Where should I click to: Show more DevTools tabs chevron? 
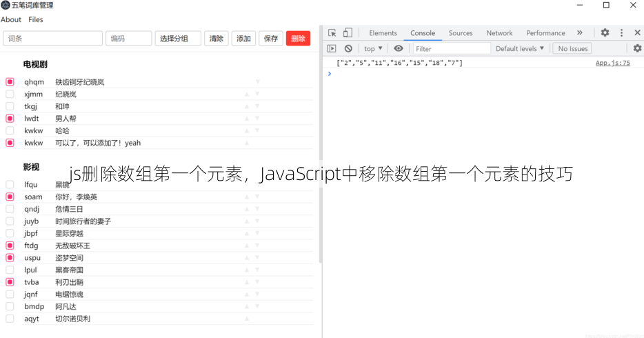coord(579,33)
